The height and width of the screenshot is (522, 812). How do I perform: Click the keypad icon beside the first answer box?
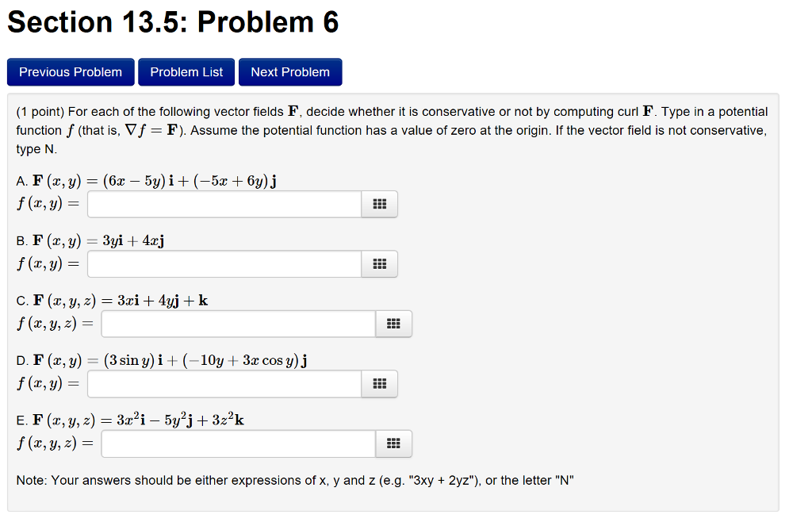(x=379, y=204)
